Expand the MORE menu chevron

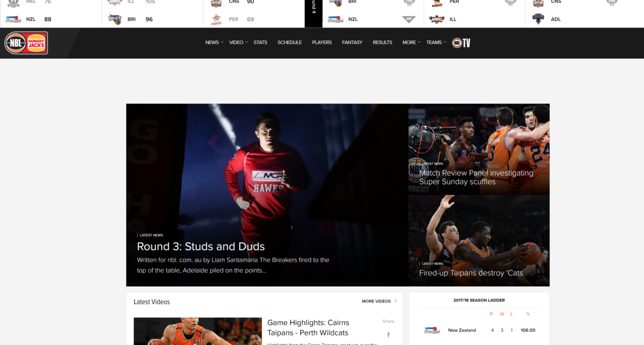click(419, 42)
